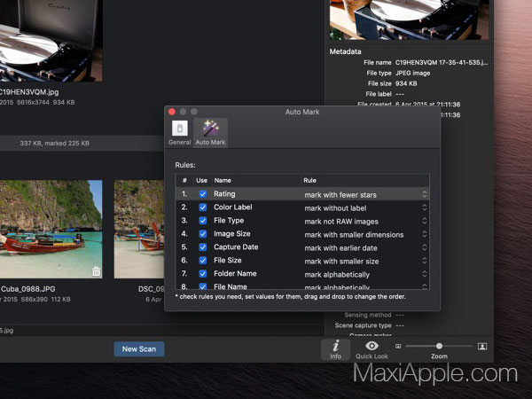Viewport: 532px width, 399px height.
Task: Open the Color Label rule dropdown
Action: 425,207
